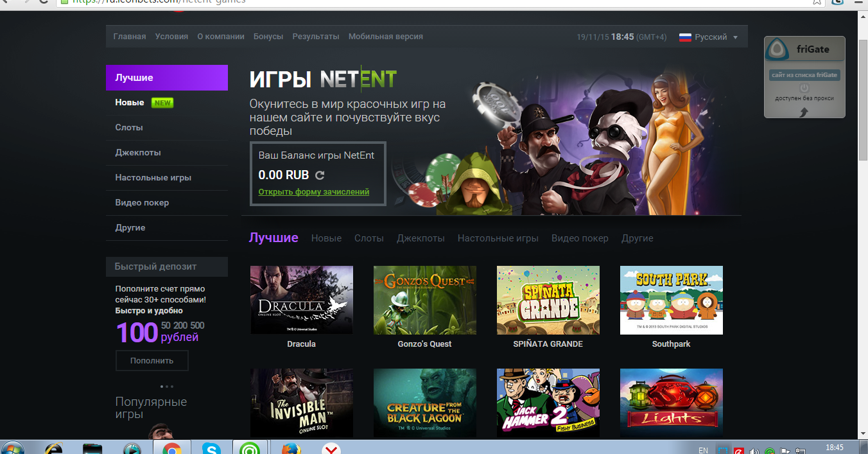
Task: Switch to the Видео покер tab above the games
Action: tap(580, 238)
